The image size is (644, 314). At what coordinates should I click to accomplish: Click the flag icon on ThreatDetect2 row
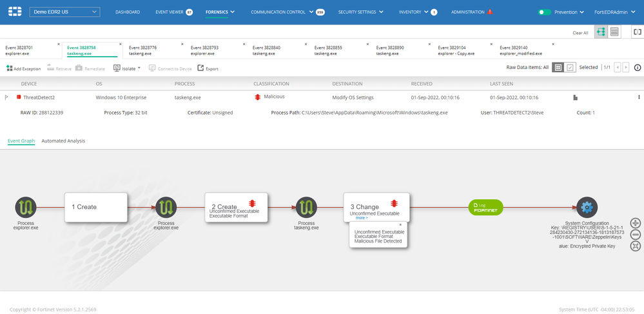pyautogui.click(x=6, y=97)
